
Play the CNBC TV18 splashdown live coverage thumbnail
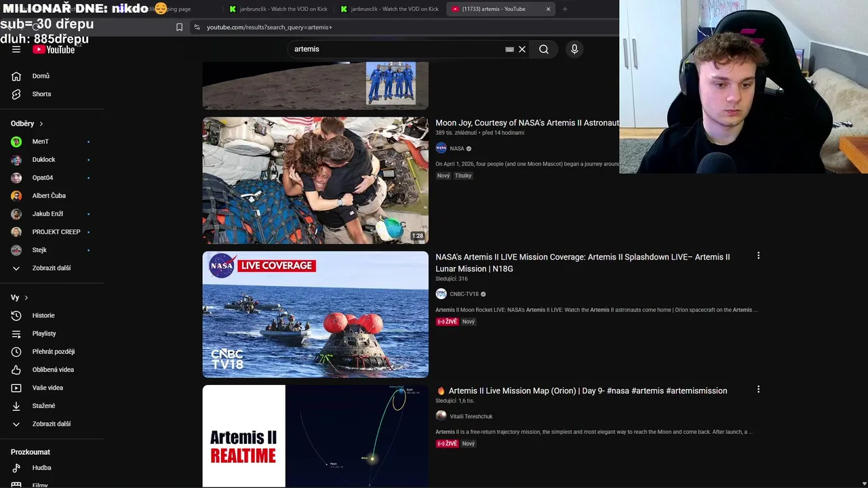point(315,314)
